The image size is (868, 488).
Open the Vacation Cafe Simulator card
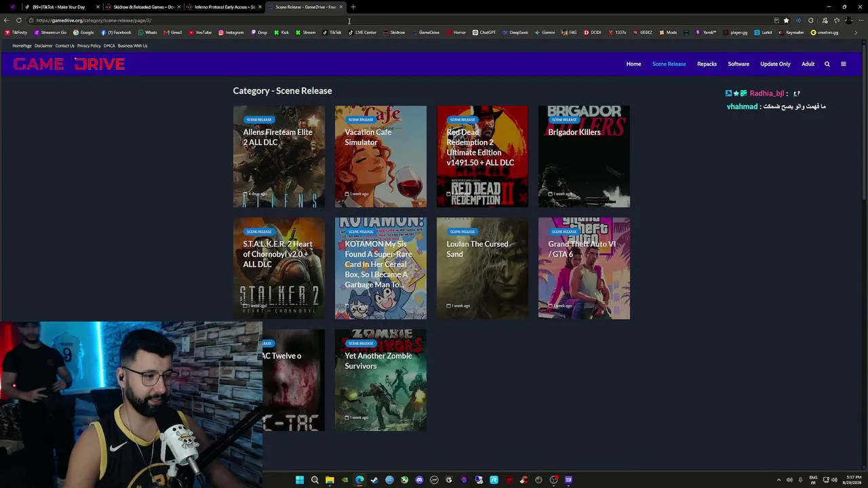[x=380, y=157]
